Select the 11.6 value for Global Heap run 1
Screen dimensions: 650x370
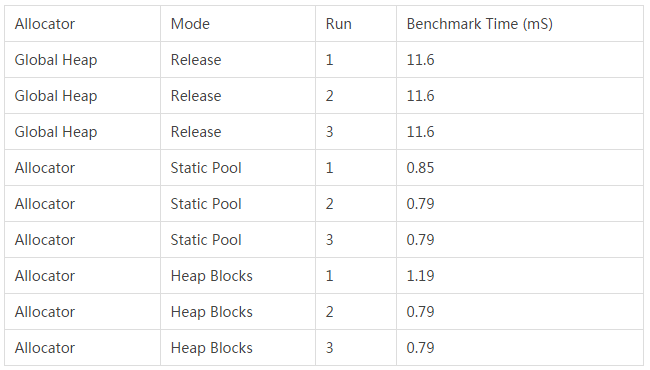pyautogui.click(x=420, y=60)
